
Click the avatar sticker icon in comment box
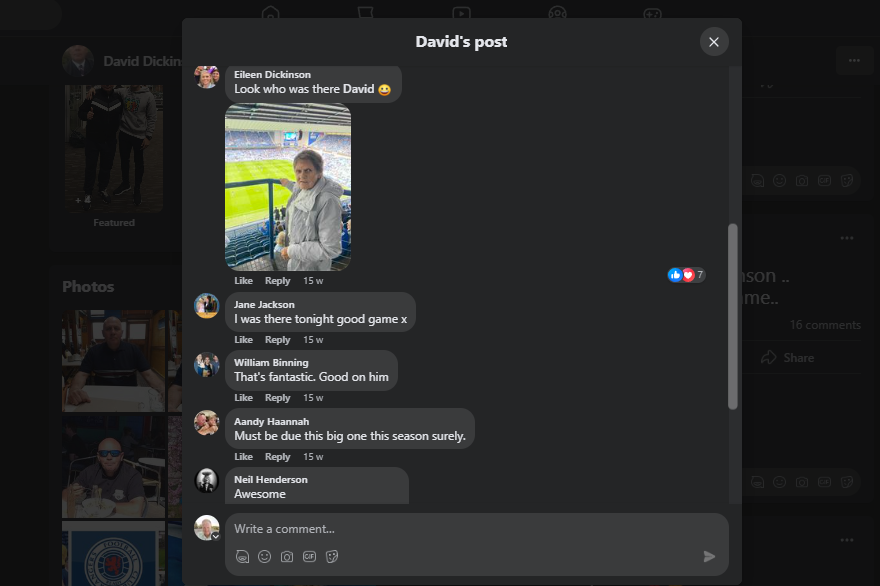pyautogui.click(x=242, y=556)
